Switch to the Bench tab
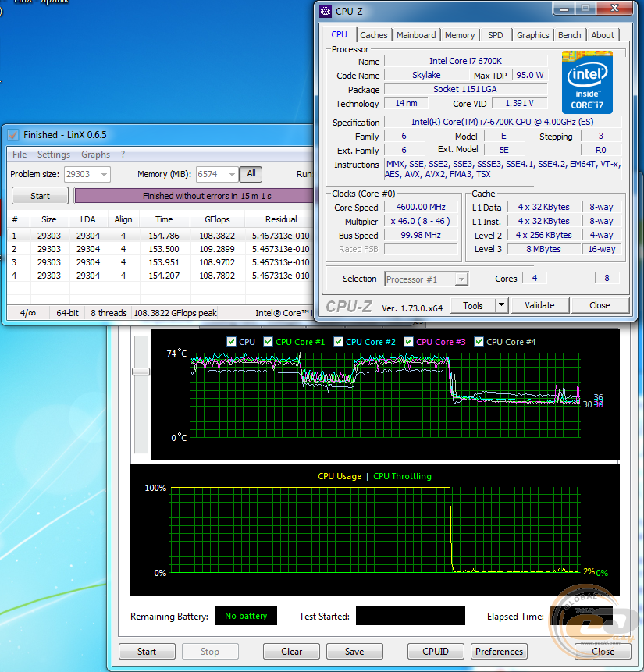This screenshot has width=644, height=672. [569, 35]
